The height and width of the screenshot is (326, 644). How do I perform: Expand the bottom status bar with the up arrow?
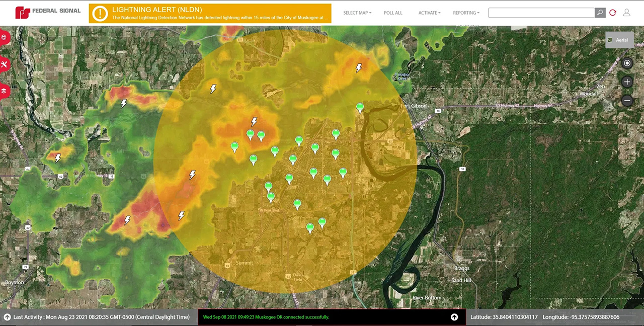454,317
